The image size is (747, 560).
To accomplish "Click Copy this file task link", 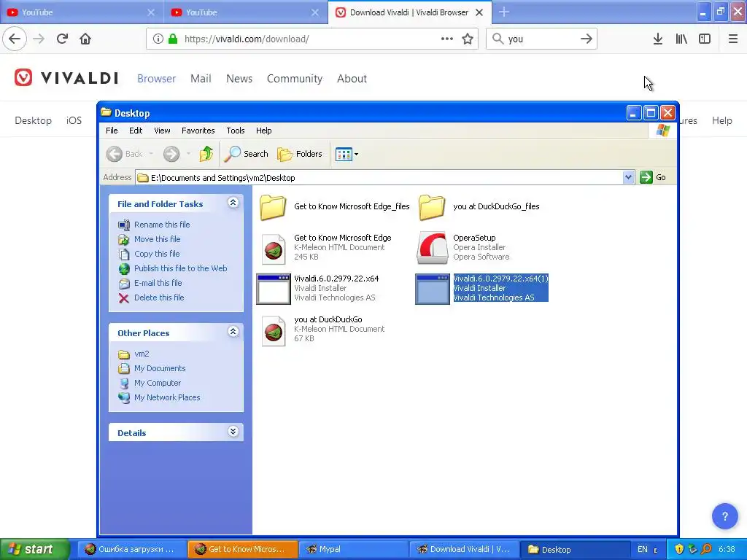I will [x=157, y=254].
